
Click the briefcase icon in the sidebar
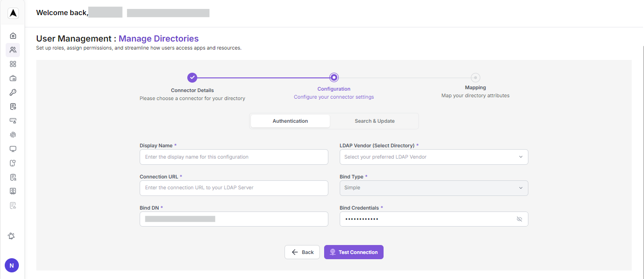13,78
